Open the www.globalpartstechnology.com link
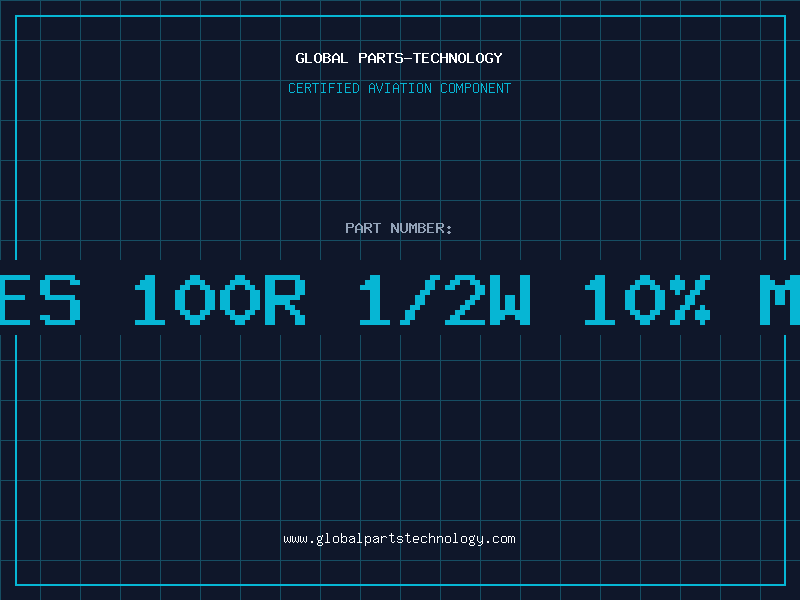Viewport: 800px width, 600px height. pyautogui.click(x=399, y=539)
